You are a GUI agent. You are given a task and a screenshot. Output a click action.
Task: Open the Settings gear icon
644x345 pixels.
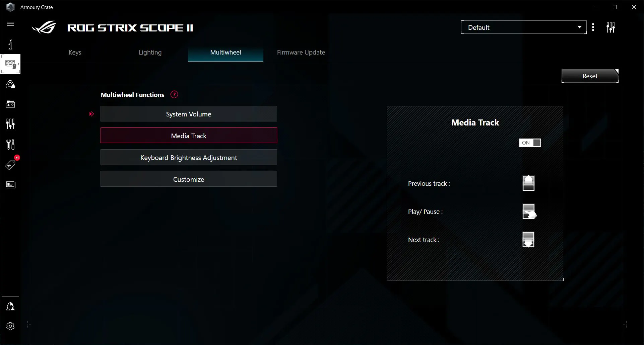[10, 326]
